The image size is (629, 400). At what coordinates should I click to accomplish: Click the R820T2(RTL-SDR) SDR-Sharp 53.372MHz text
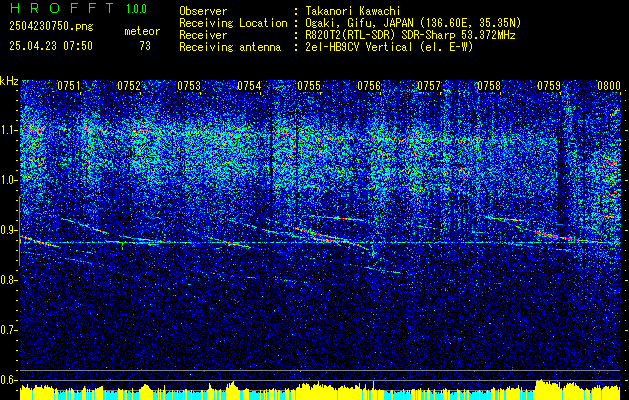[x=410, y=35]
